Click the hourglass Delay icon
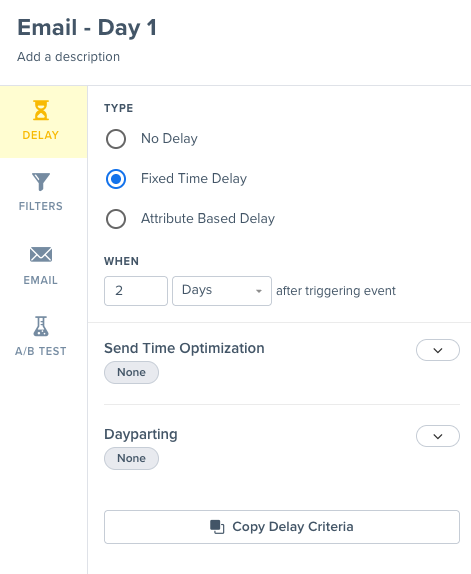This screenshot has width=471, height=574. point(41,110)
